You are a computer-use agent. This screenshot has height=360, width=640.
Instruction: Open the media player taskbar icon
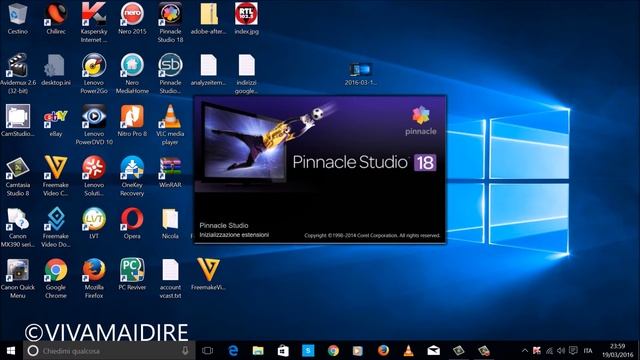pos(358,351)
